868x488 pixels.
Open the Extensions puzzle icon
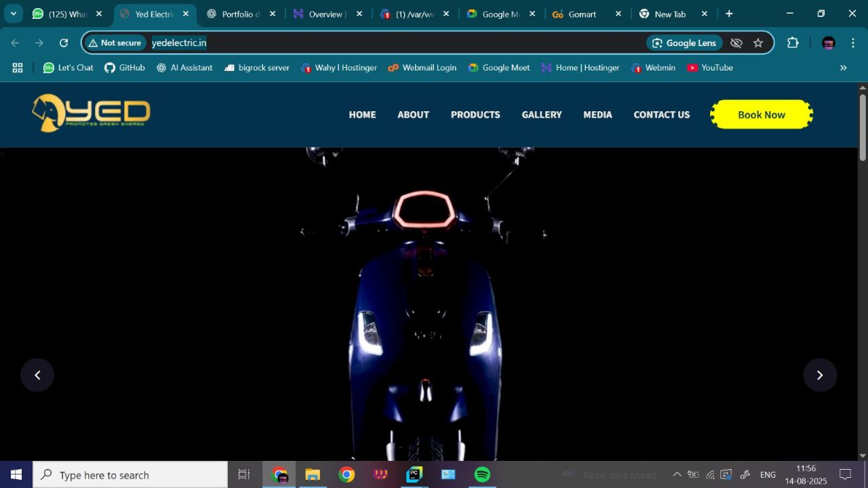coord(793,43)
